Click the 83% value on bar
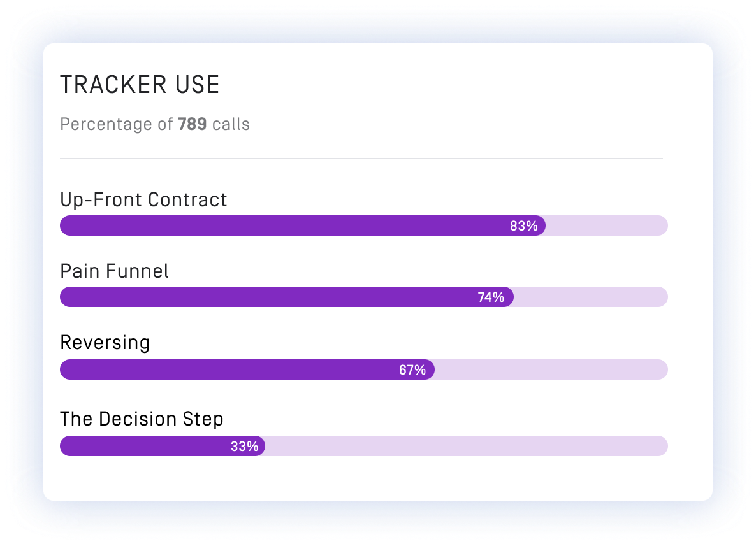This screenshot has width=756, height=544. (524, 225)
